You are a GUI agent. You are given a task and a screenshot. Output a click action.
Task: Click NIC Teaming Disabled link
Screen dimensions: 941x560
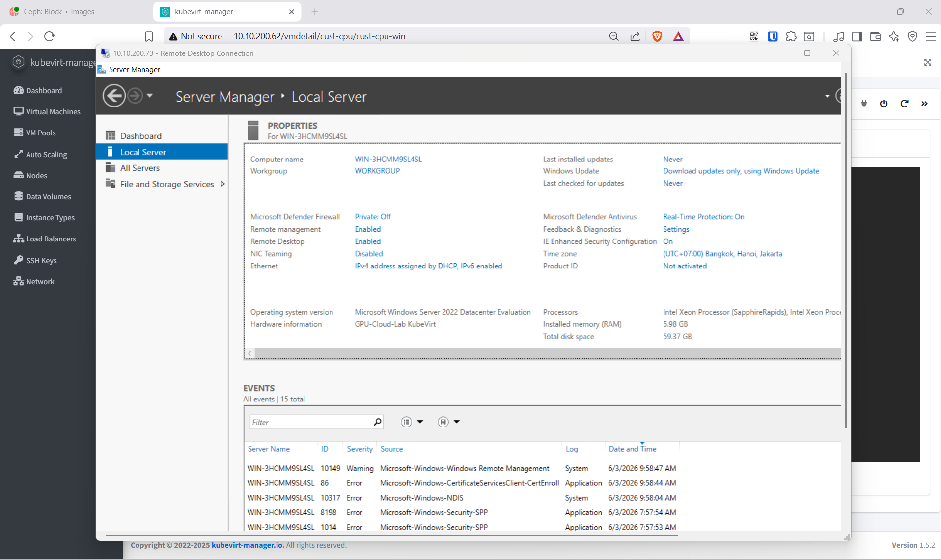coord(368,254)
